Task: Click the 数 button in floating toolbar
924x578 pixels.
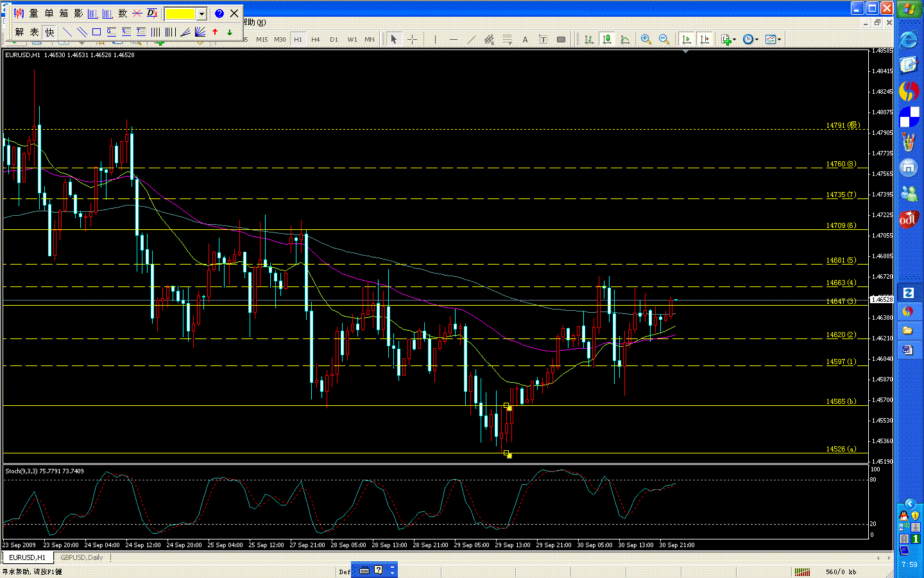Action: (123, 13)
